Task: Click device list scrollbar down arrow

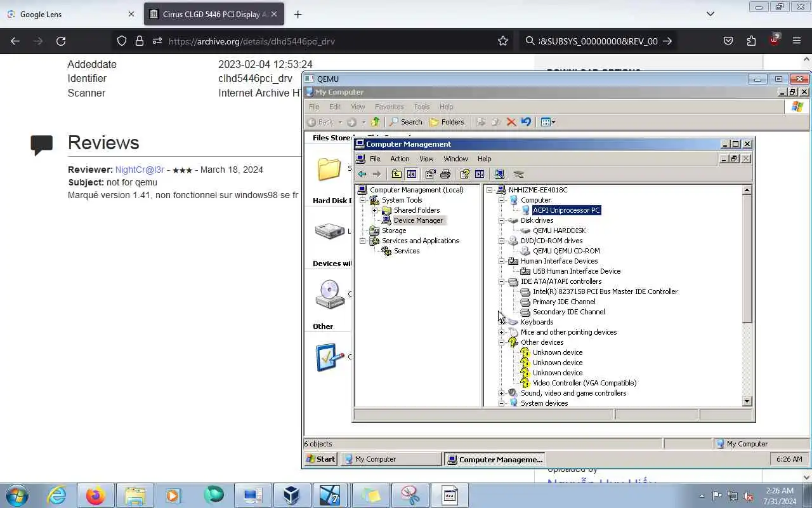Action: pyautogui.click(x=747, y=401)
